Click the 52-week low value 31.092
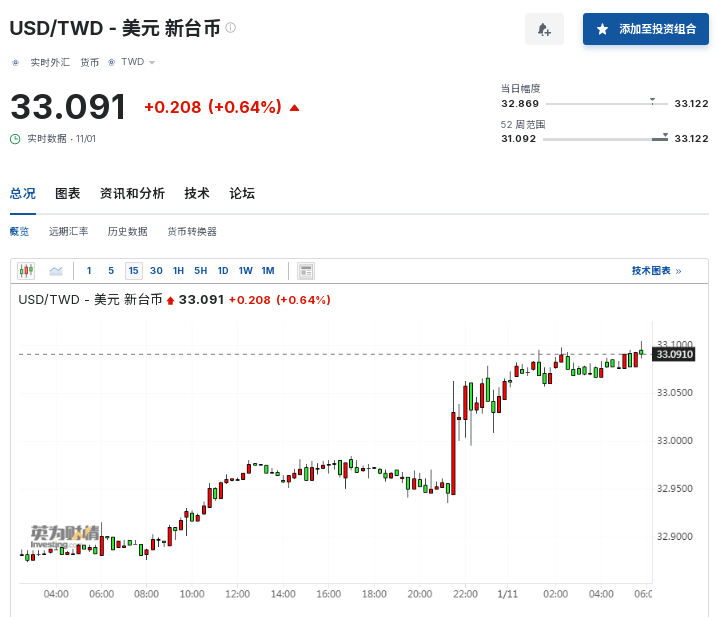 pos(519,139)
